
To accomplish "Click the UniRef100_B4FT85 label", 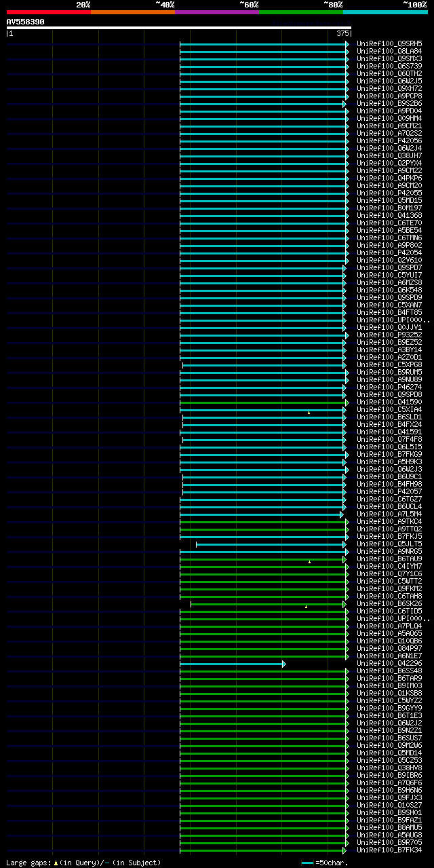I will coord(389,312).
